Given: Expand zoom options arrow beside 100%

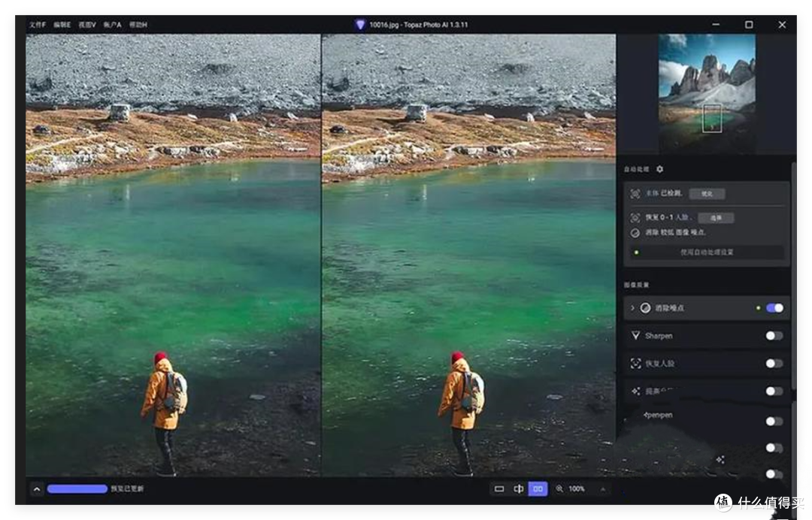Looking at the screenshot, I should click(603, 489).
